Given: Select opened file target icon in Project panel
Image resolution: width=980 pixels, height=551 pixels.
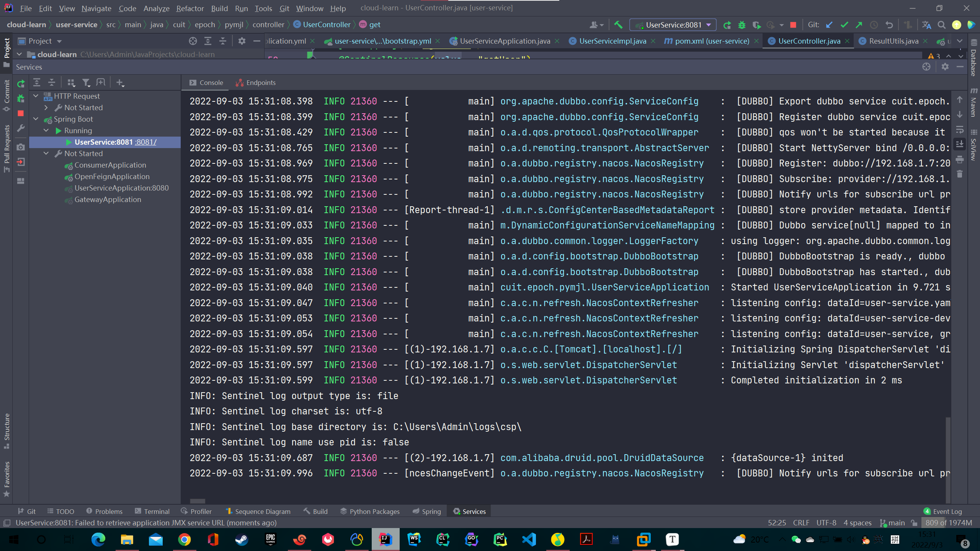Looking at the screenshot, I should [x=193, y=41].
